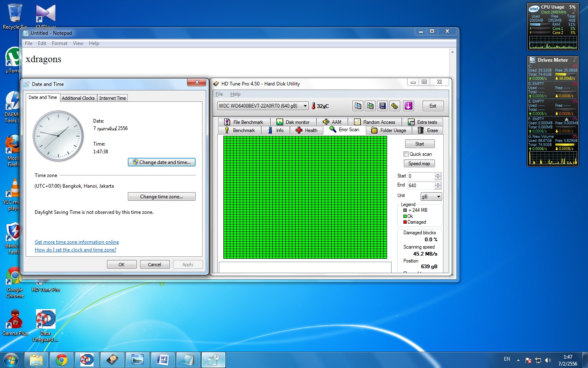This screenshot has width=588, height=368.
Task: Click the copy info to clipboard icon
Action: 358,106
